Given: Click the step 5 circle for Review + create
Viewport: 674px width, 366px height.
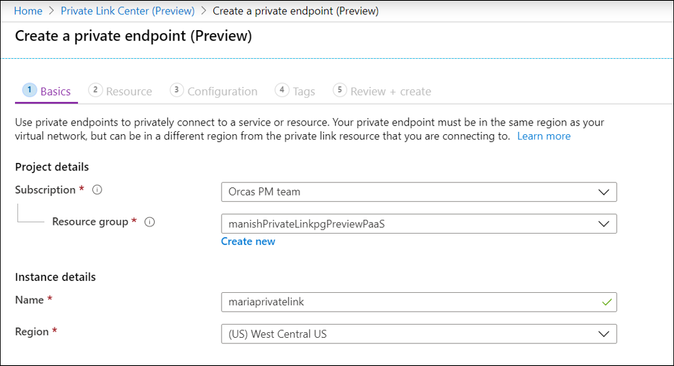Looking at the screenshot, I should [339, 90].
